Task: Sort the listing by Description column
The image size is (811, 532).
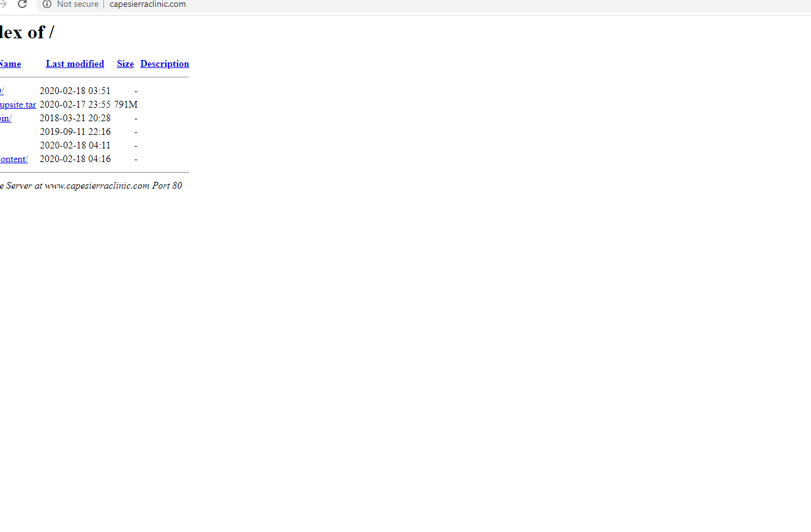Action: [x=165, y=64]
